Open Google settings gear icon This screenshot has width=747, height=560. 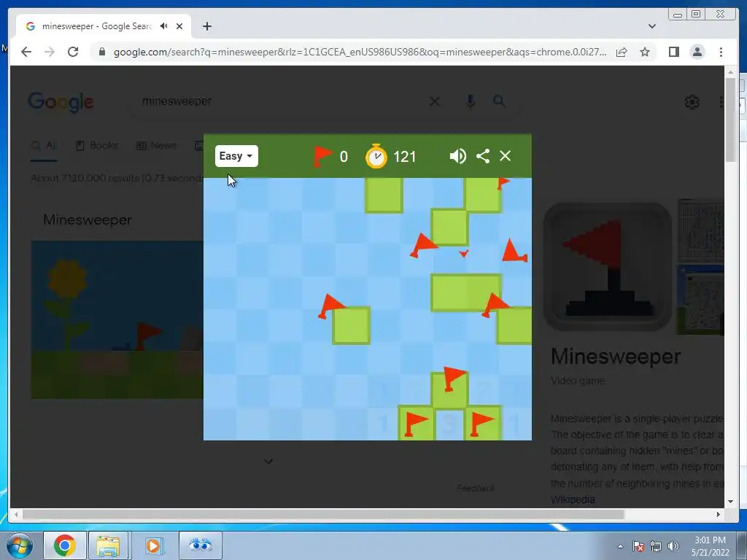692,102
